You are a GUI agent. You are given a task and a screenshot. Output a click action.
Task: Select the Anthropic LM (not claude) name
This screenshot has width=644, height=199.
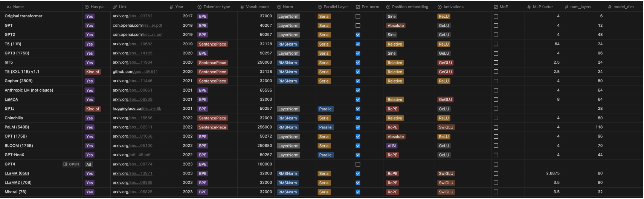coord(29,90)
